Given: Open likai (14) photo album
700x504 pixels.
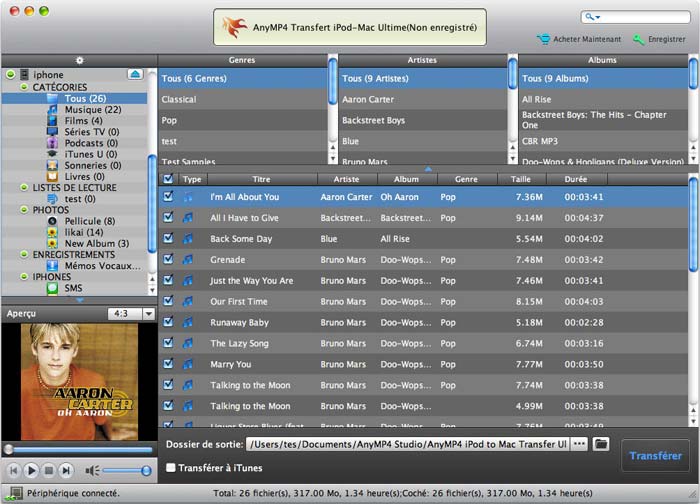Looking at the screenshot, I should [x=84, y=232].
